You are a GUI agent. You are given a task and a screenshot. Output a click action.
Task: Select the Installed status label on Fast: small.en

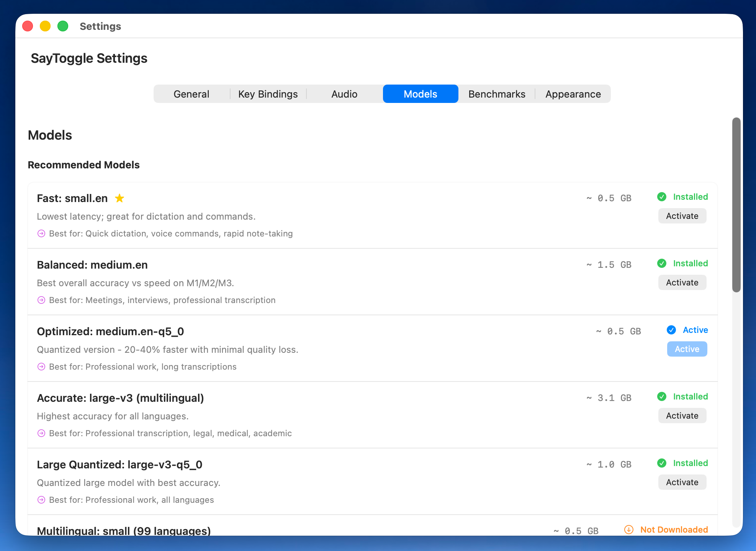click(x=691, y=197)
